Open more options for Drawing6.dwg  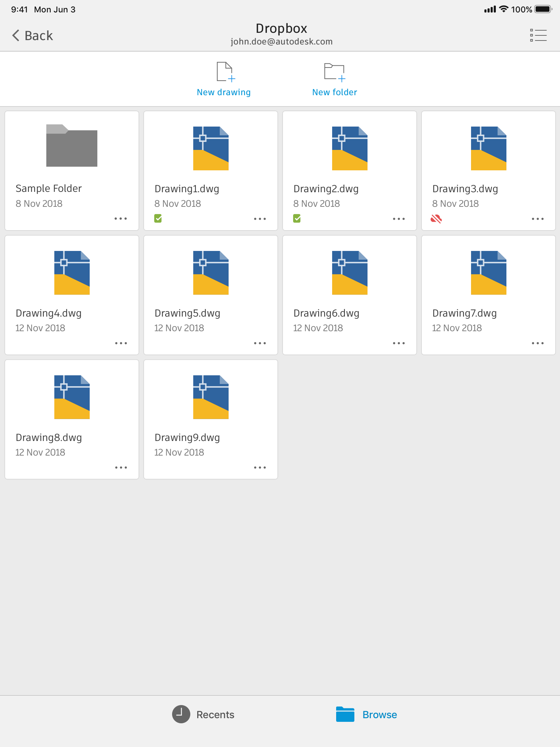[399, 343]
